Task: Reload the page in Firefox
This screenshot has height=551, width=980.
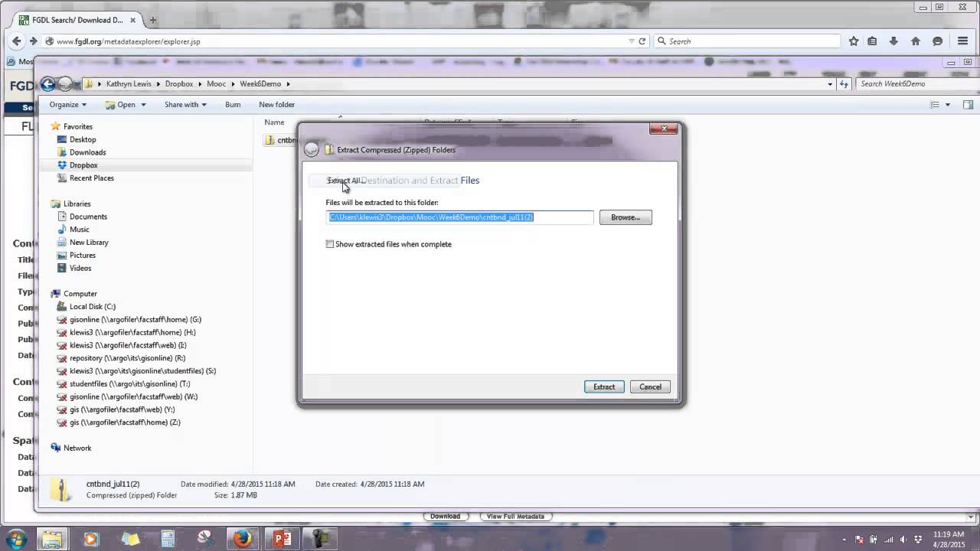Action: [642, 41]
